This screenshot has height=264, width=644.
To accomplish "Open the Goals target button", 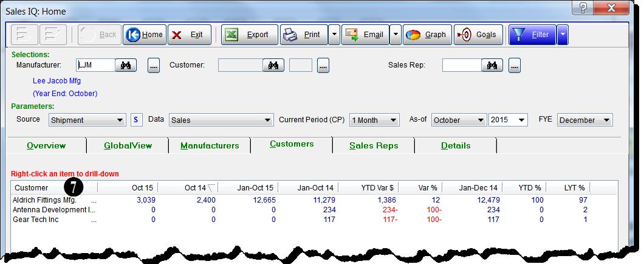I will tap(478, 35).
